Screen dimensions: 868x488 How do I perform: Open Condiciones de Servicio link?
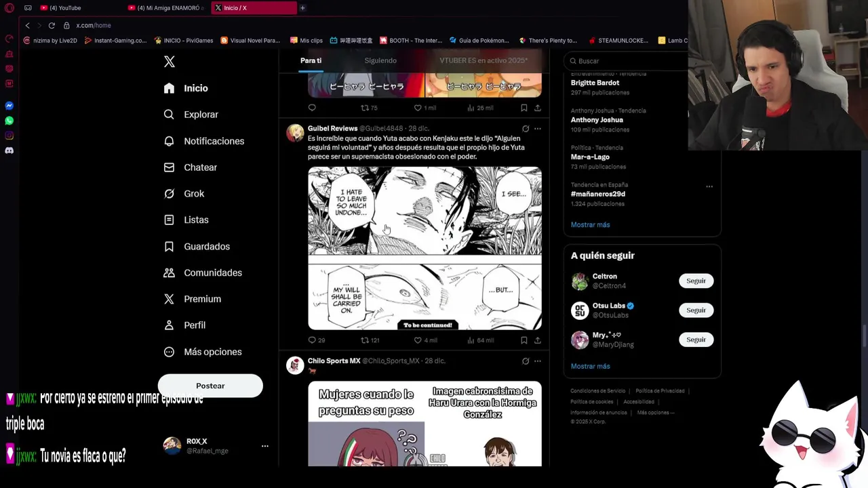point(597,391)
